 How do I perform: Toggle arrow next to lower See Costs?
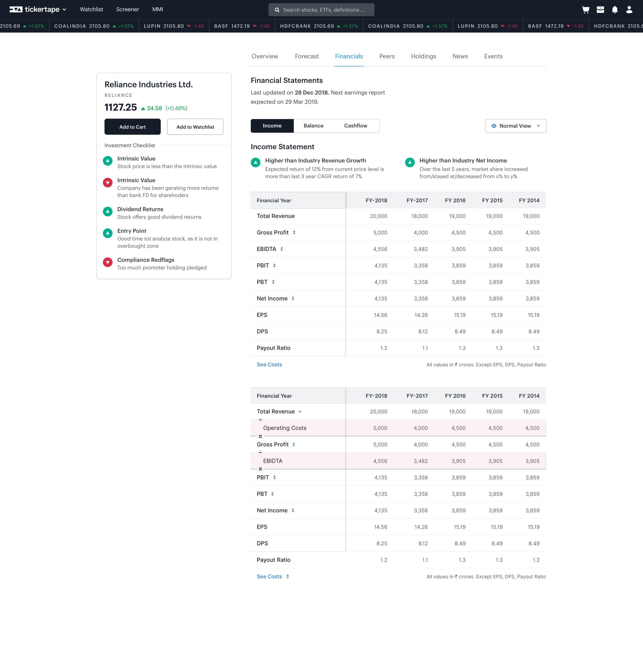[288, 576]
